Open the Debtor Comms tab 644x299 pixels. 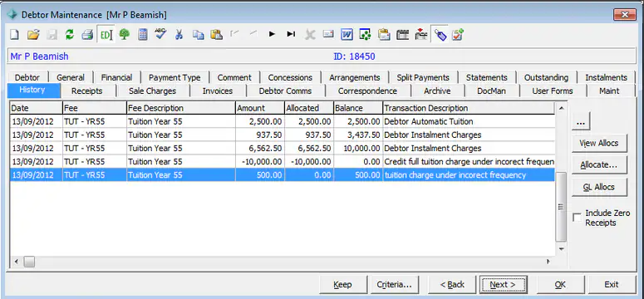pyautogui.click(x=285, y=91)
